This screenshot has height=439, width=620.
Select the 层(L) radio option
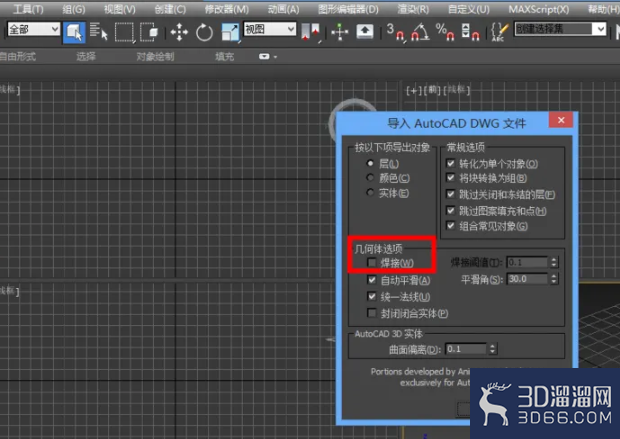[370, 163]
